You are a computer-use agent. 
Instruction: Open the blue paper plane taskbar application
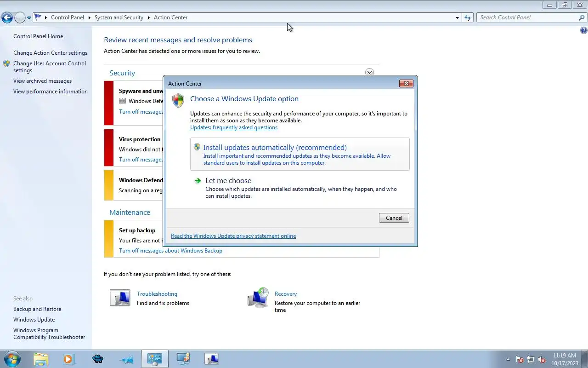point(126,359)
